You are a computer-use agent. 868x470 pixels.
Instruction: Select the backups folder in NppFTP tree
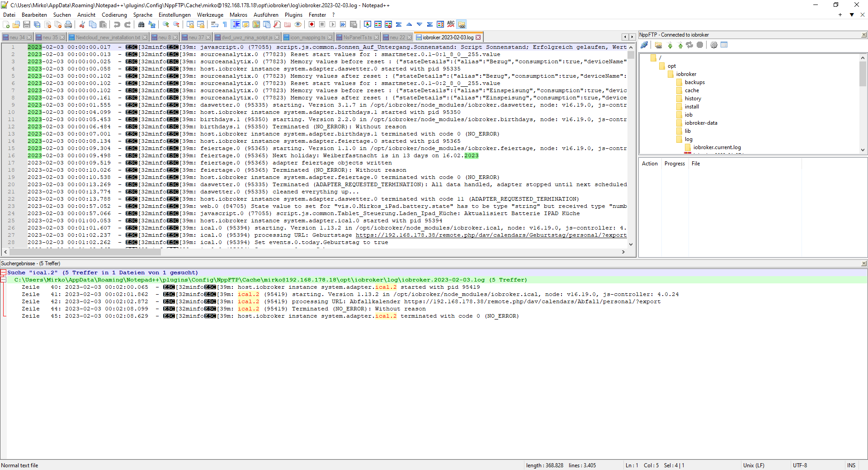[x=694, y=82]
